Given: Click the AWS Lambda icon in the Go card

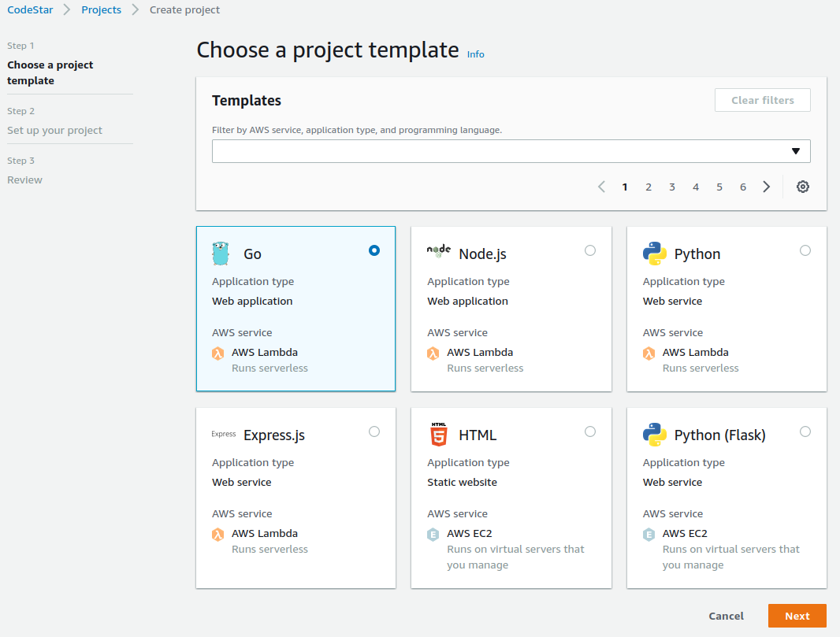Looking at the screenshot, I should click(x=218, y=354).
